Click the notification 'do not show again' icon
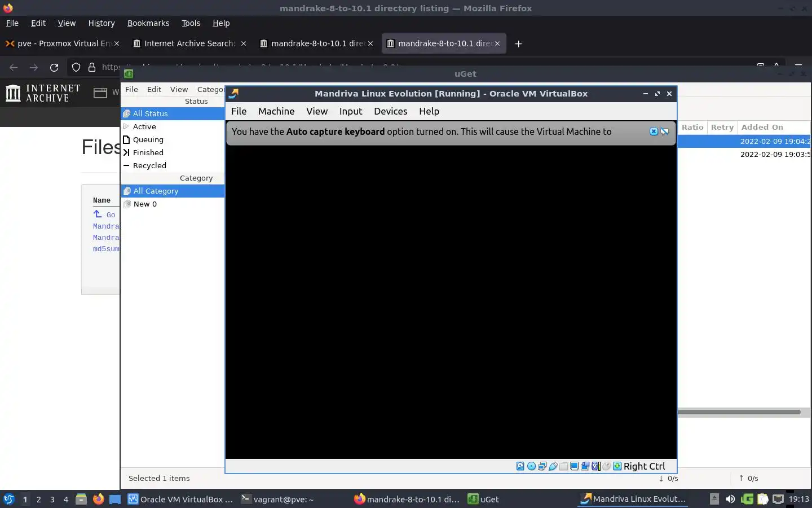 coord(665,132)
